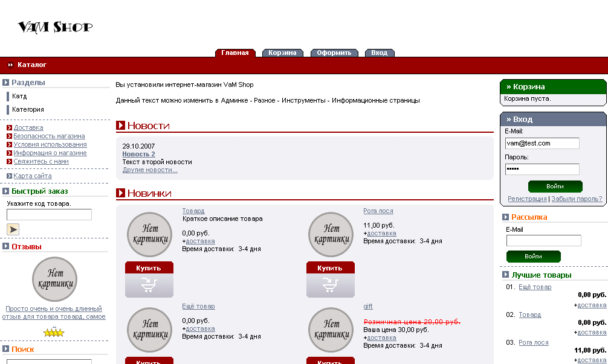The height and width of the screenshot is (364, 608).
Task: Focus the Пароль password field
Action: pos(542,169)
